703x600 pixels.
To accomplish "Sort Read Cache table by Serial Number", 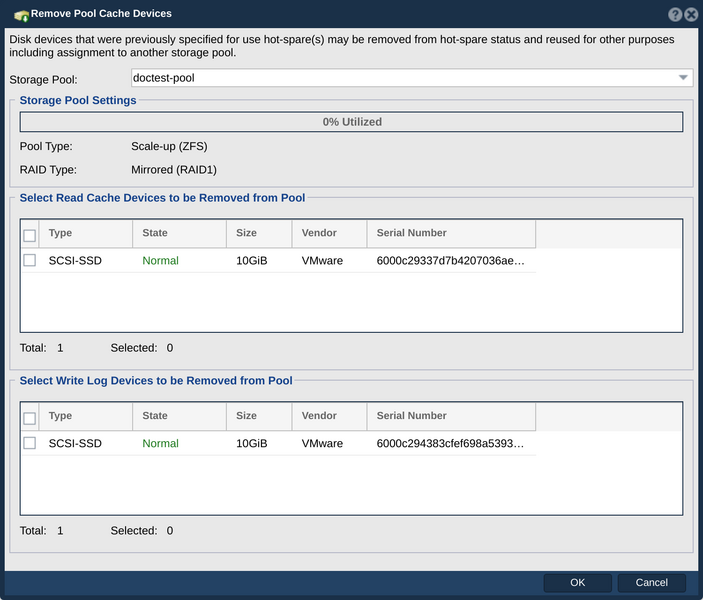I will click(x=451, y=233).
